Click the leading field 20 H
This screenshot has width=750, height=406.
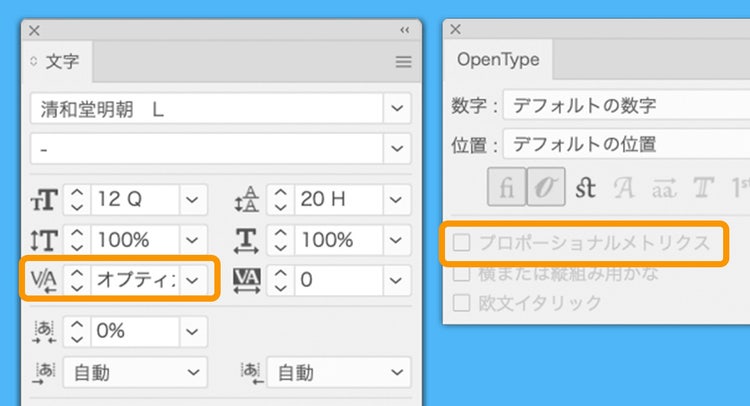coord(339,199)
